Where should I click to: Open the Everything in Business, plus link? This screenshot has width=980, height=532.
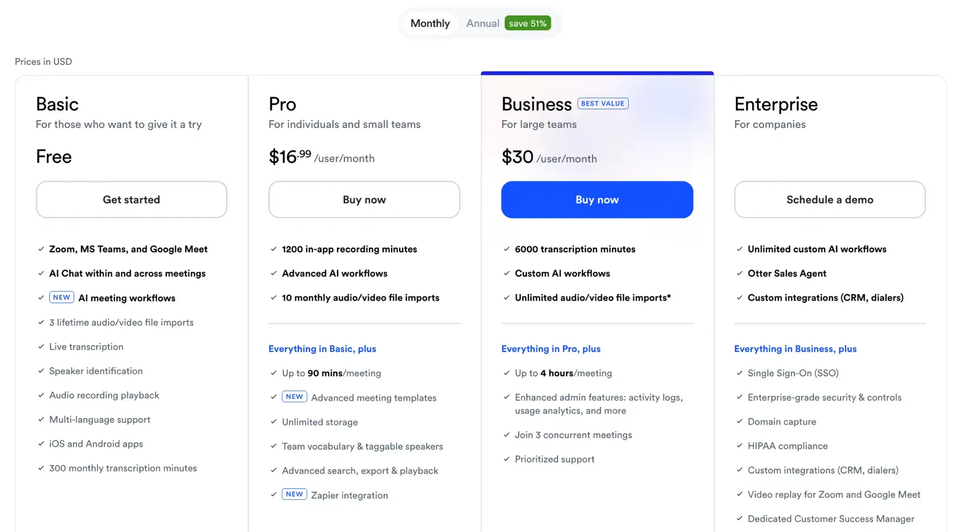pyautogui.click(x=795, y=349)
